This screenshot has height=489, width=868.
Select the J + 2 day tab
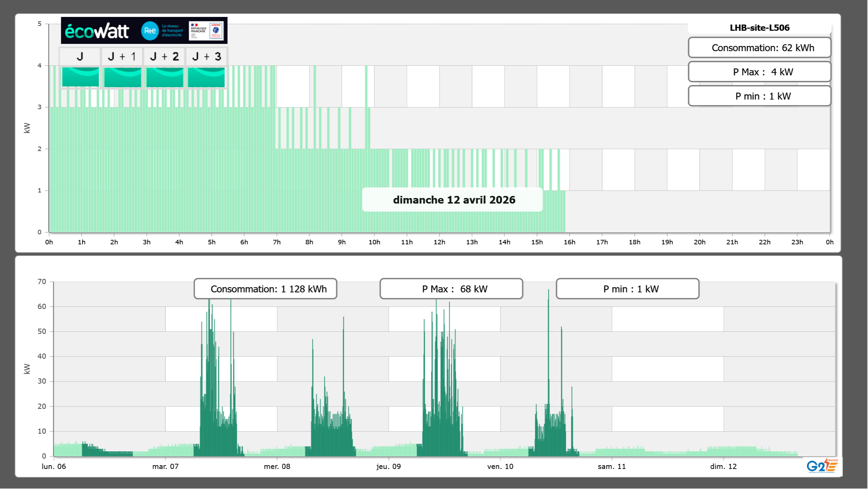tap(165, 56)
